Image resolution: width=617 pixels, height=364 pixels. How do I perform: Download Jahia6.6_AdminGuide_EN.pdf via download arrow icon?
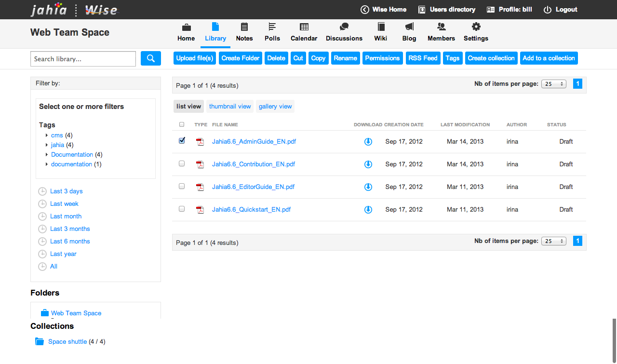368,142
